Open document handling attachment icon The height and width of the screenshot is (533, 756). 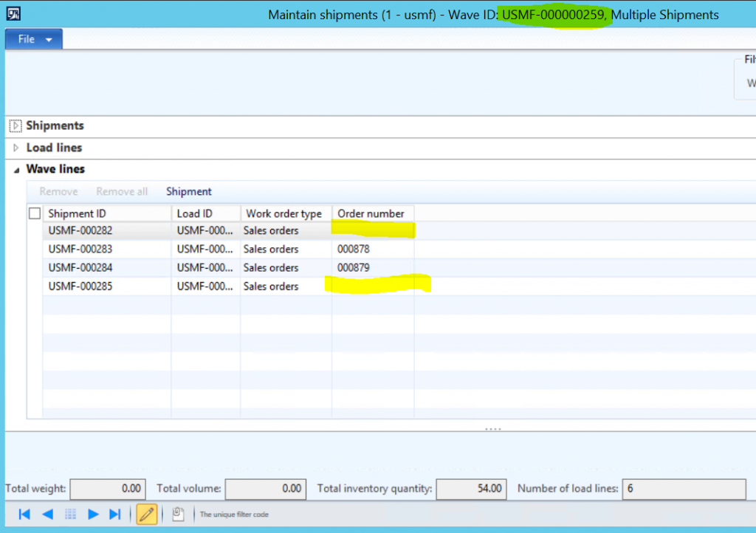click(x=178, y=515)
